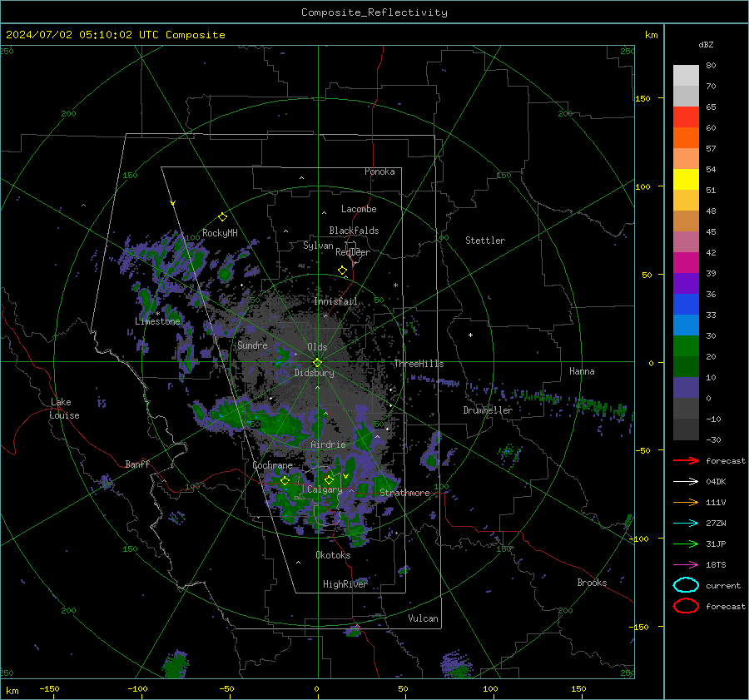Select the green 20 dBZ color swatch
The image size is (749, 700).
(686, 346)
